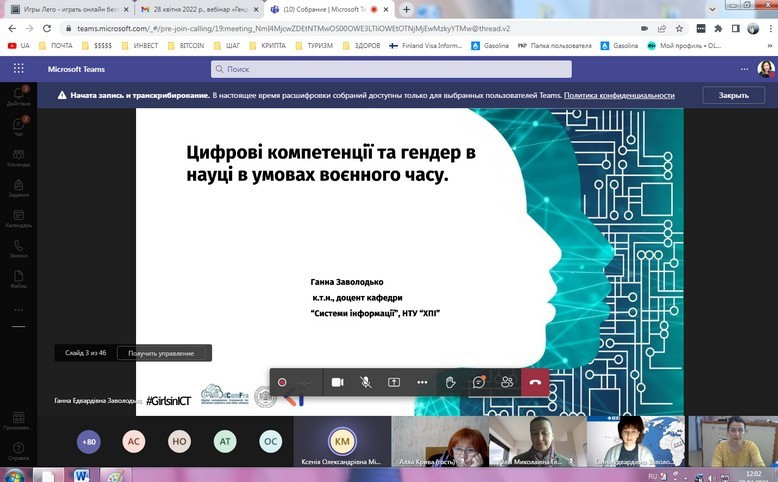The height and width of the screenshot is (482, 778).
Task: Click the taskbar clock showing 12:02
Action: (x=753, y=477)
